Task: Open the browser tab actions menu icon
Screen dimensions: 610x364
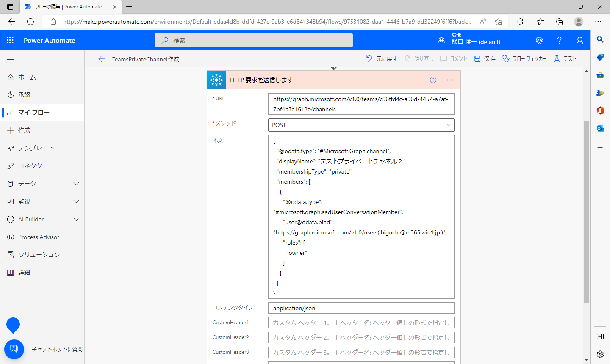Action: 10,7
